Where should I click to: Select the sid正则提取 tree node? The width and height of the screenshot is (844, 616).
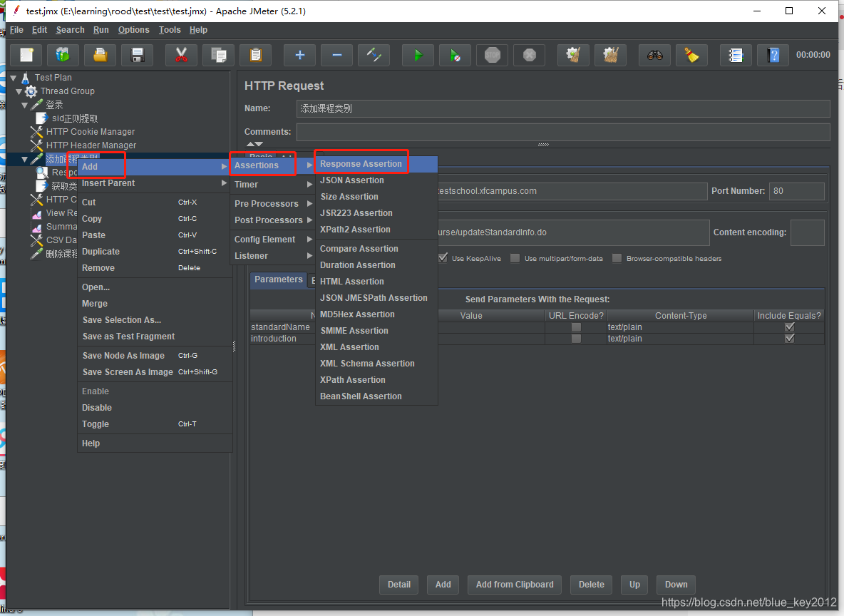coord(75,118)
